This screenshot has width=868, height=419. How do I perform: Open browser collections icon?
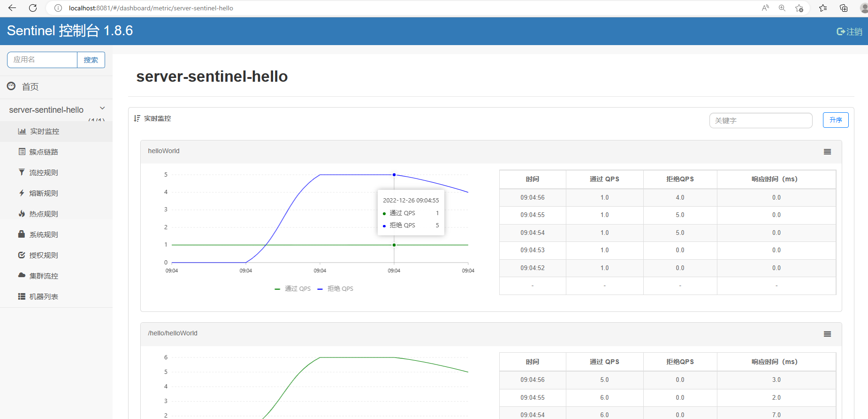844,8
